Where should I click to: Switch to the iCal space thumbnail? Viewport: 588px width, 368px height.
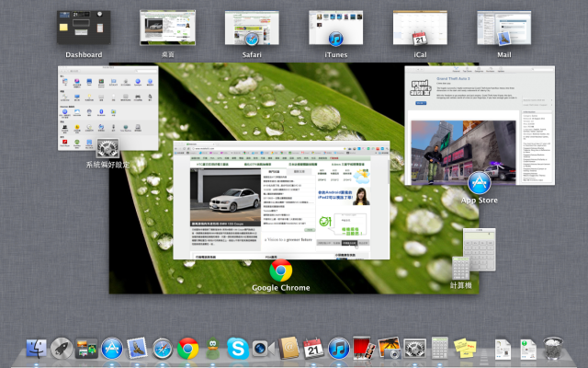click(420, 29)
